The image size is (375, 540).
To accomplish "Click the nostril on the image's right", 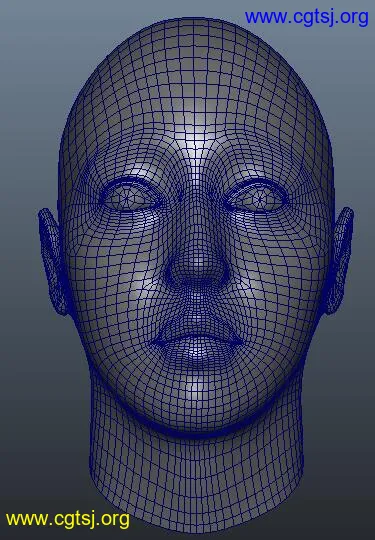I will click(220, 276).
